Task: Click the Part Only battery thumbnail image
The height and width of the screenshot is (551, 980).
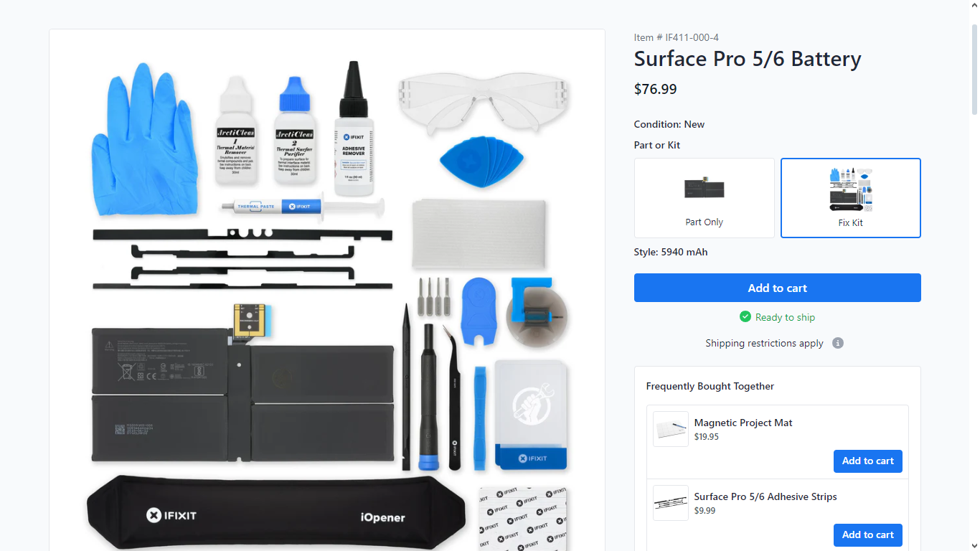Action: point(704,188)
